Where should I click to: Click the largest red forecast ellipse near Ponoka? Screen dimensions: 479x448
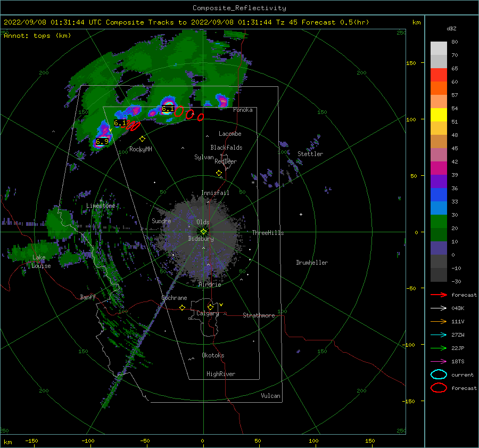tap(179, 111)
